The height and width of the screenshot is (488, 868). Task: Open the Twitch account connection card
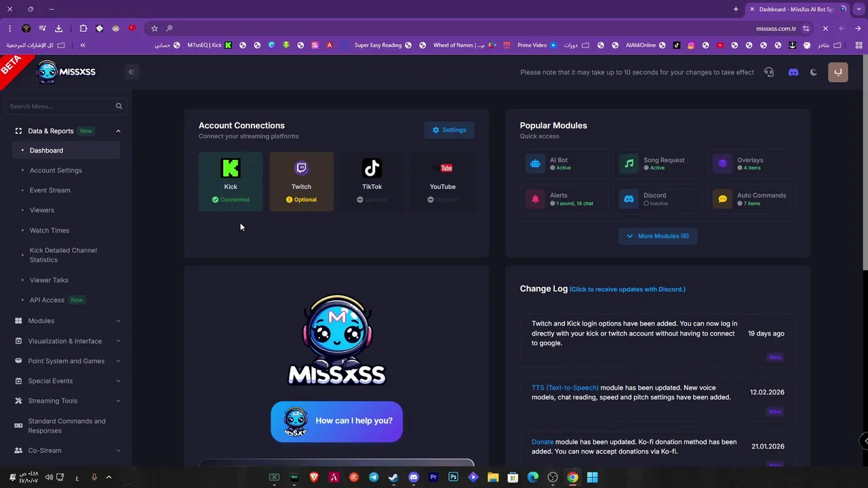click(301, 182)
